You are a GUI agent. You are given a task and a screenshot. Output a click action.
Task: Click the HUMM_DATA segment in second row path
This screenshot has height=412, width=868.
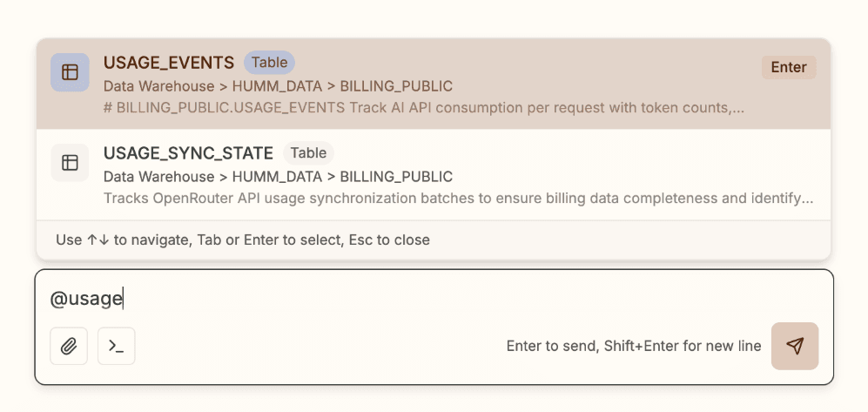(x=277, y=177)
